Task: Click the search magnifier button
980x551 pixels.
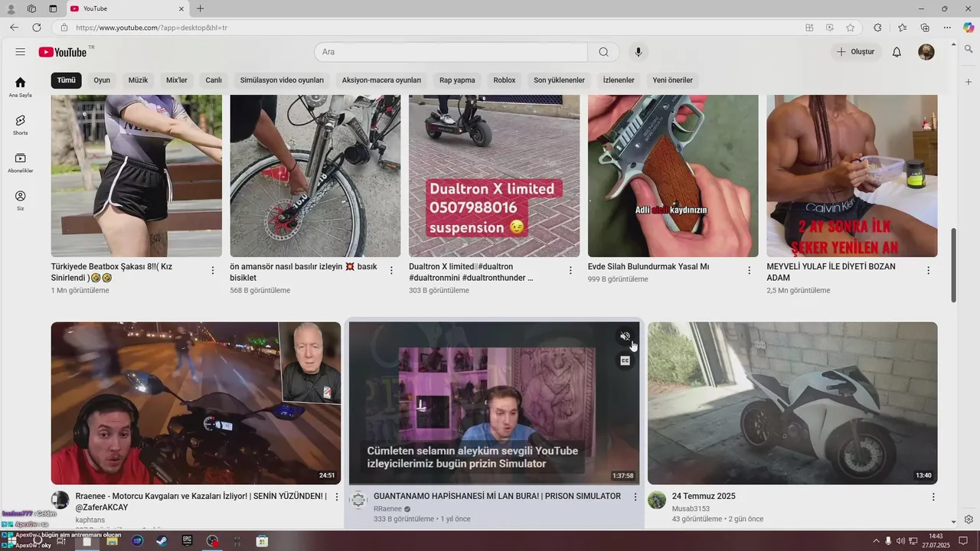Action: coord(604,52)
